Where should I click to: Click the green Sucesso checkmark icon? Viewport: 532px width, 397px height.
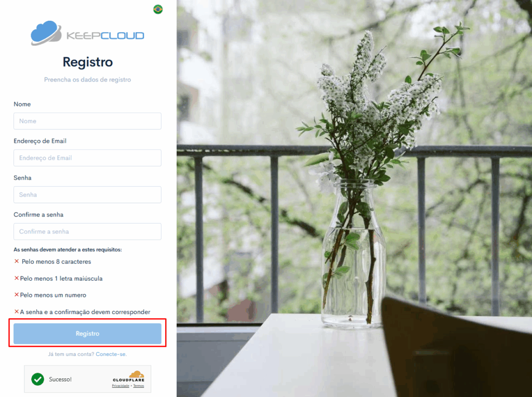[37, 379]
